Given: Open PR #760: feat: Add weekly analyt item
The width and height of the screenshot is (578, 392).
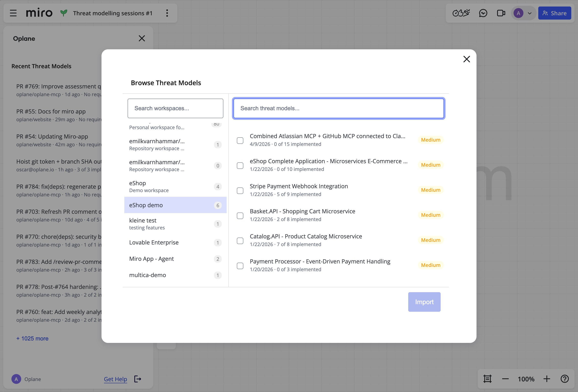Looking at the screenshot, I should coord(59,316).
